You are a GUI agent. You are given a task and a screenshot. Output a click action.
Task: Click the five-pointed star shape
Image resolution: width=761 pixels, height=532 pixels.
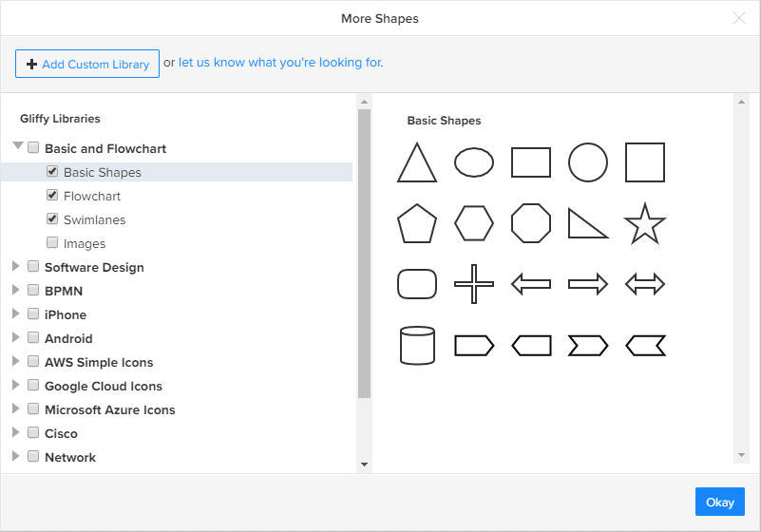[x=645, y=224]
